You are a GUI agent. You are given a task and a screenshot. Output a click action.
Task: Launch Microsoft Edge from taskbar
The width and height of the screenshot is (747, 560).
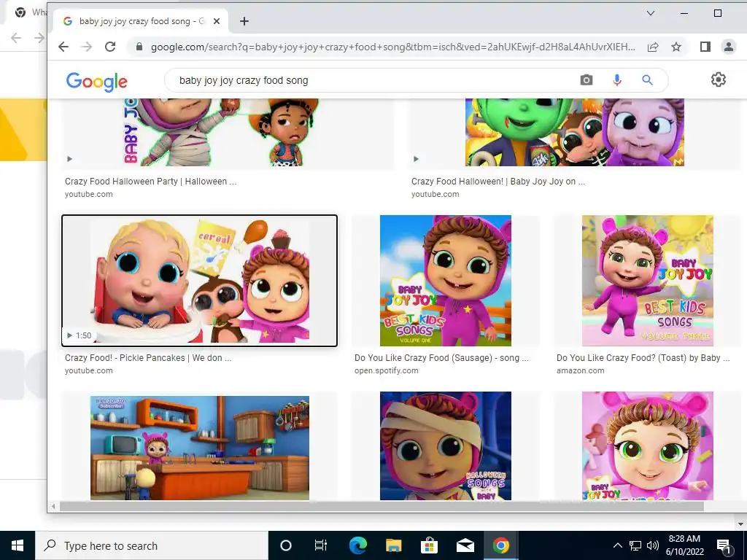[357, 545]
